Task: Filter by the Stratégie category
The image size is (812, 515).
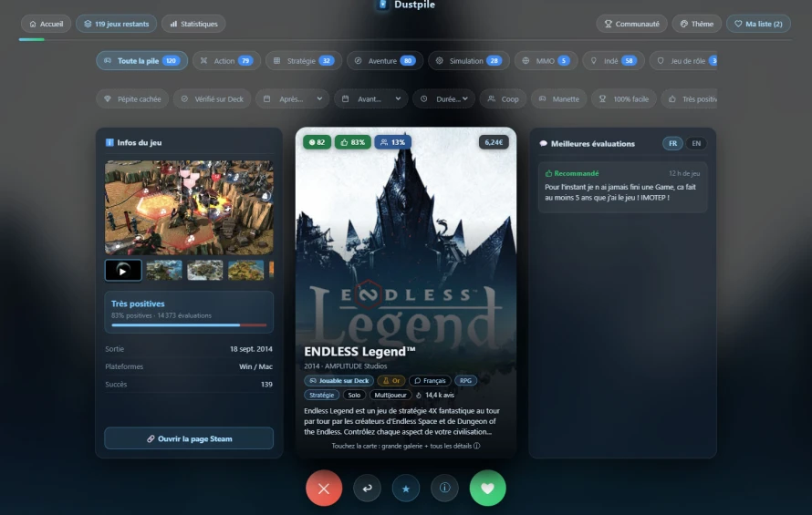Action: click(304, 60)
